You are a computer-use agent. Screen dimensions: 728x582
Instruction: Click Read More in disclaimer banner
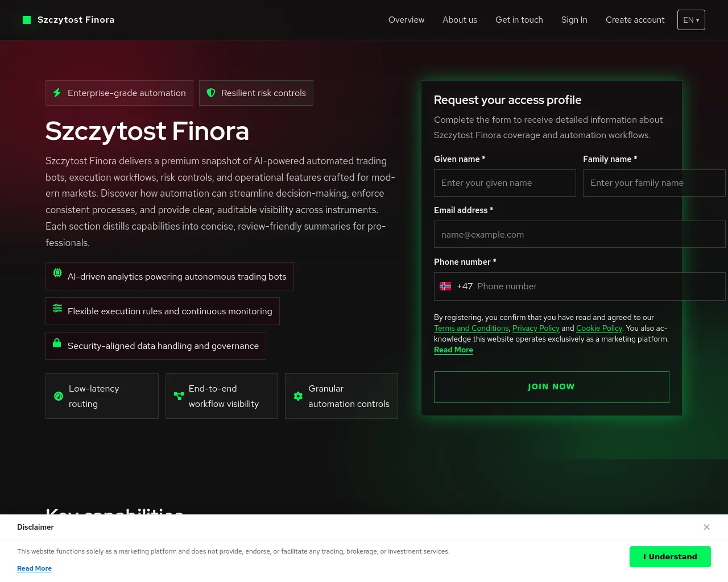(x=34, y=568)
